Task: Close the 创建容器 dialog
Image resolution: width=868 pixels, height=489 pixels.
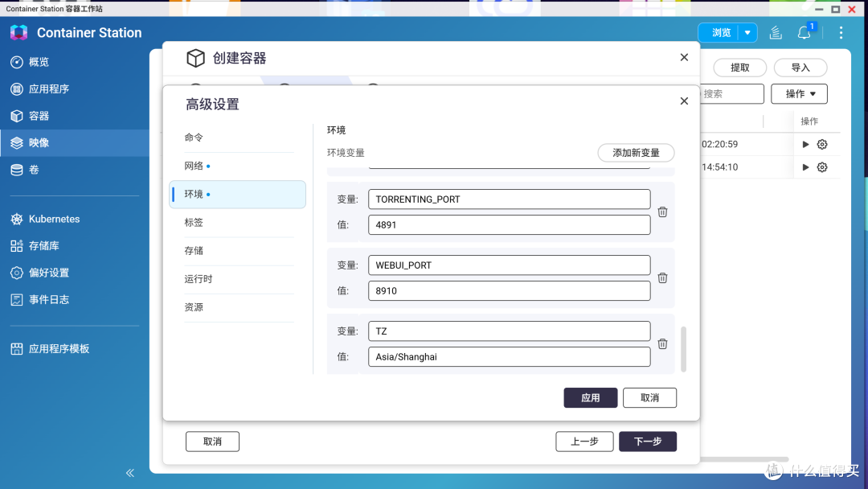Action: [684, 57]
